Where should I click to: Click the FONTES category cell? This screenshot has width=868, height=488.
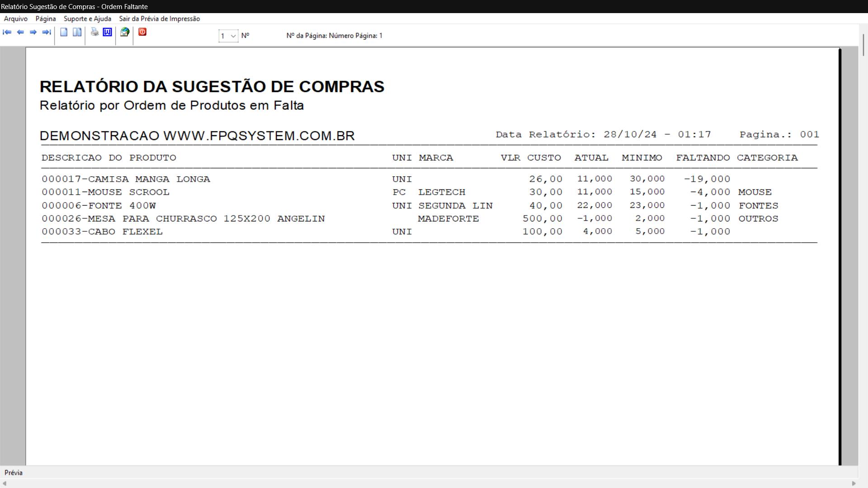pos(759,206)
